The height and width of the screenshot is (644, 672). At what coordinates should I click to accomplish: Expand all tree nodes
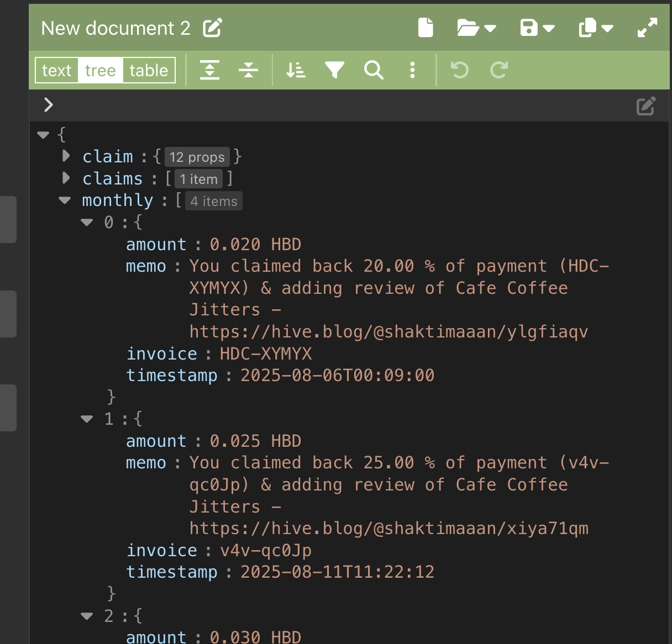tap(210, 70)
